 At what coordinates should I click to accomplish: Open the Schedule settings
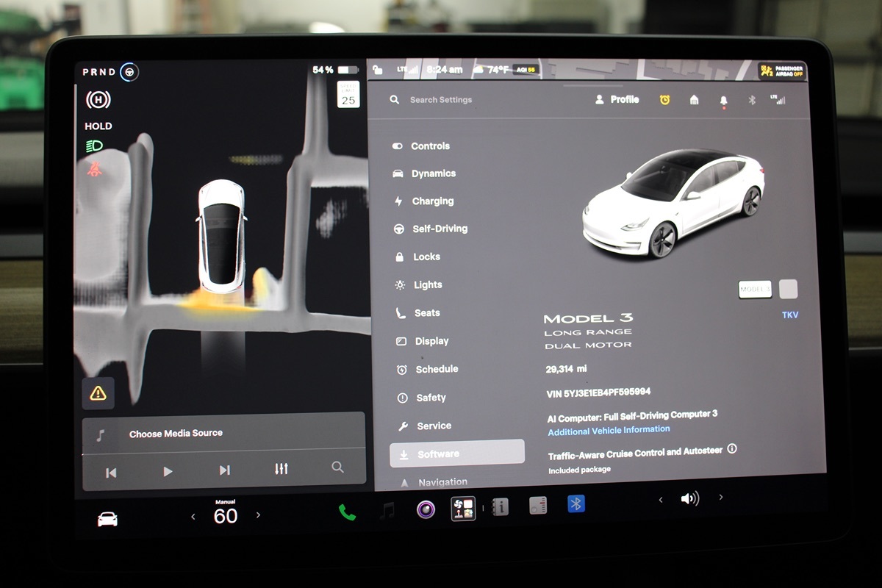coord(427,369)
